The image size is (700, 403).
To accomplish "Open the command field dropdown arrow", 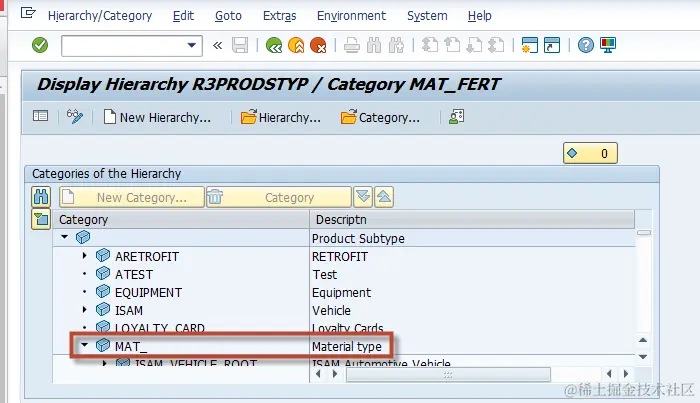I will click(192, 45).
